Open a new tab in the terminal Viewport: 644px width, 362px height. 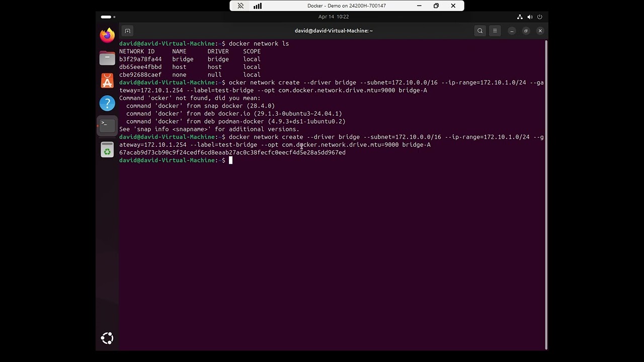[x=127, y=31]
